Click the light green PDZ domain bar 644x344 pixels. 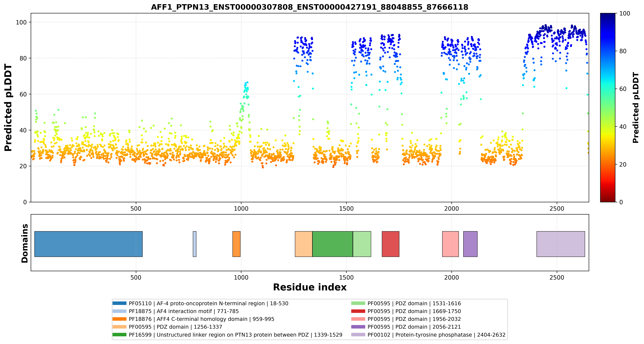[x=362, y=244]
